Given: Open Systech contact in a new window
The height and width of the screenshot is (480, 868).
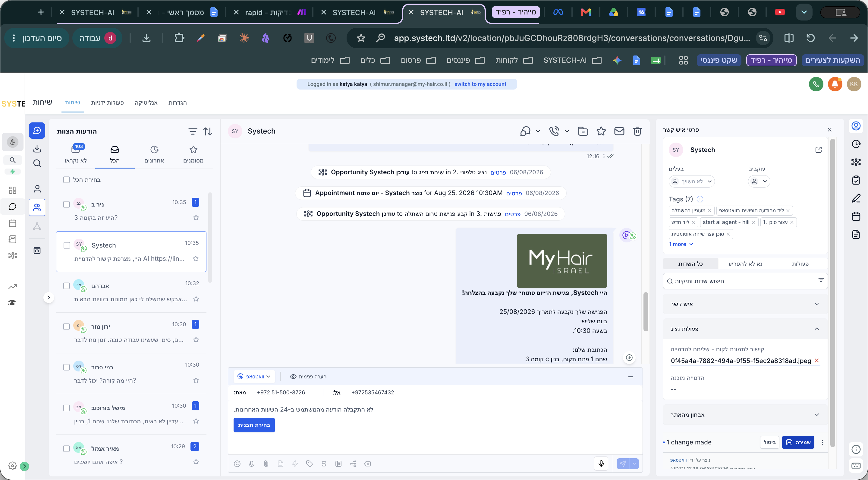Looking at the screenshot, I should (x=819, y=150).
